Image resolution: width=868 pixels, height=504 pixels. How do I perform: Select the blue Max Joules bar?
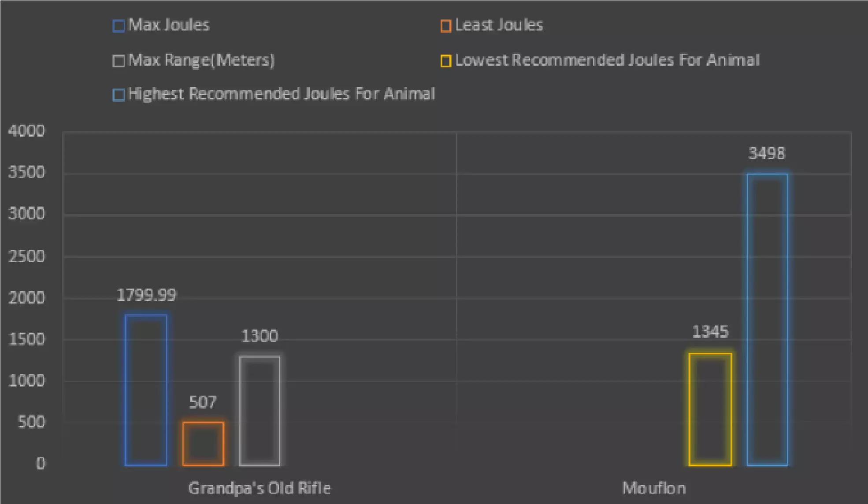(146, 390)
